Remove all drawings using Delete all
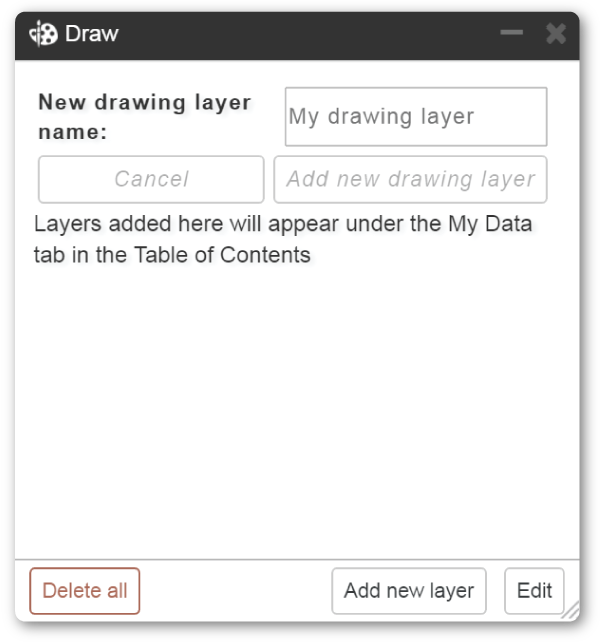 point(85,591)
